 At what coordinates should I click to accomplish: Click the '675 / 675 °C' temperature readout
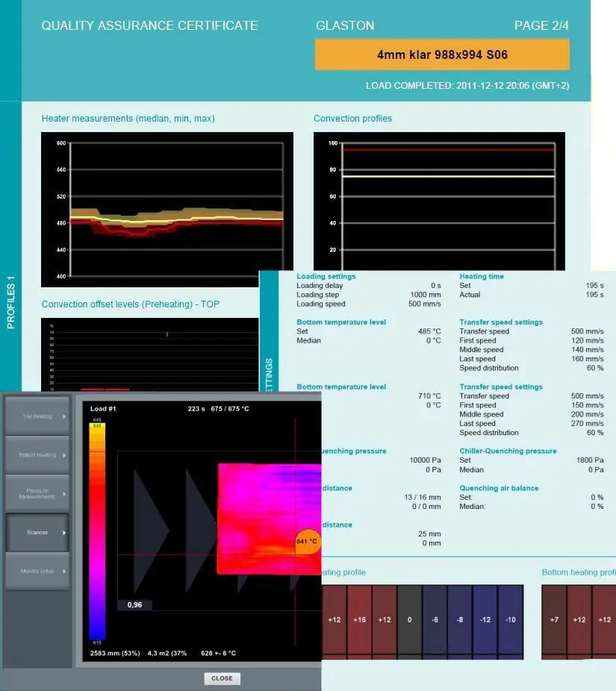tap(230, 408)
